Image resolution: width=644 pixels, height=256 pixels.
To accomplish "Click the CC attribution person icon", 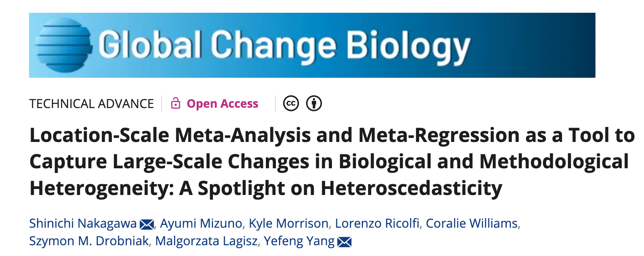I will coord(314,104).
